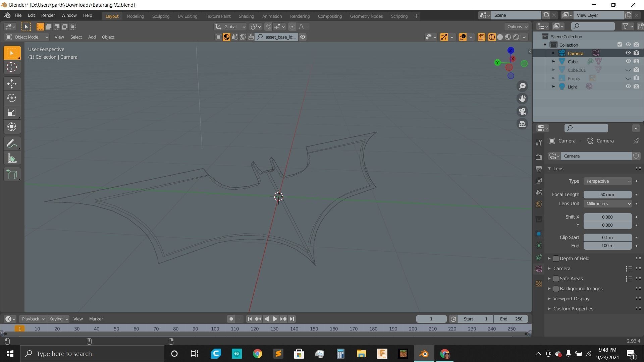Screen dimensions: 644x362
Task: Pin the properties editor context
Action: [636, 141]
